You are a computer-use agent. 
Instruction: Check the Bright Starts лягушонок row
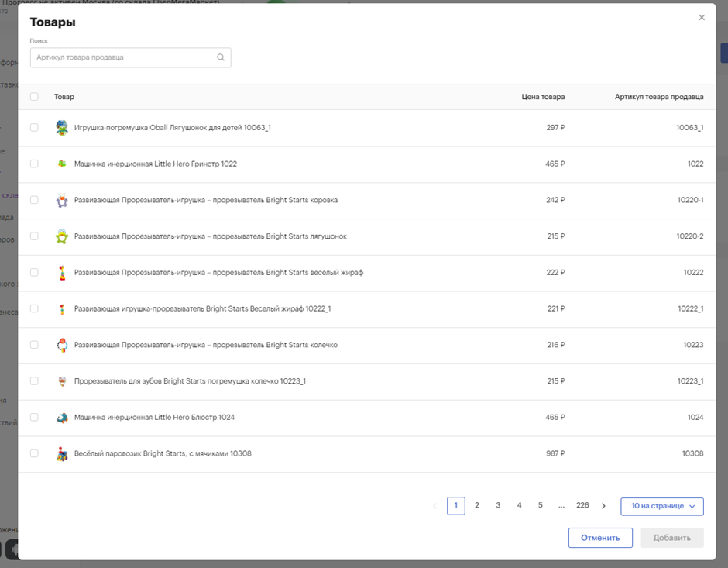click(34, 236)
